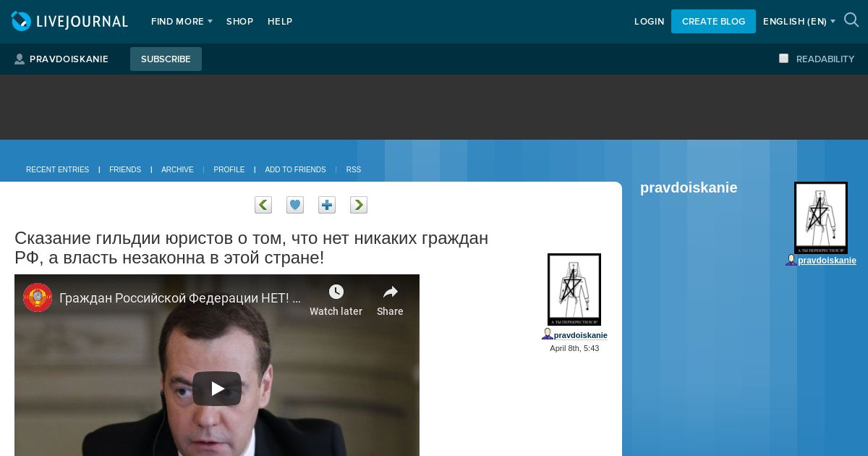
Task: Expand the Find More dropdown
Action: (x=182, y=22)
